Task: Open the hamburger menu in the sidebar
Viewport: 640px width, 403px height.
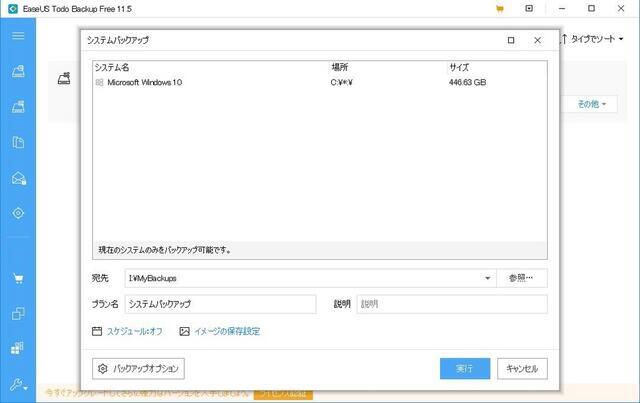Action: [18, 36]
